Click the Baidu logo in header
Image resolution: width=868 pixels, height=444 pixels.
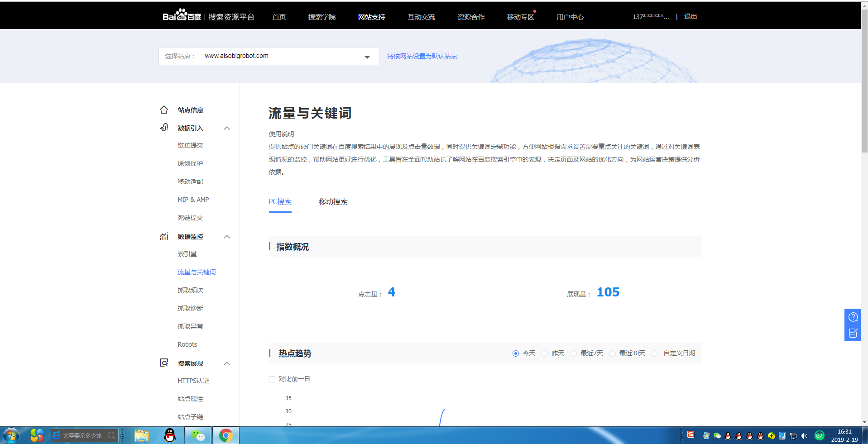click(182, 16)
